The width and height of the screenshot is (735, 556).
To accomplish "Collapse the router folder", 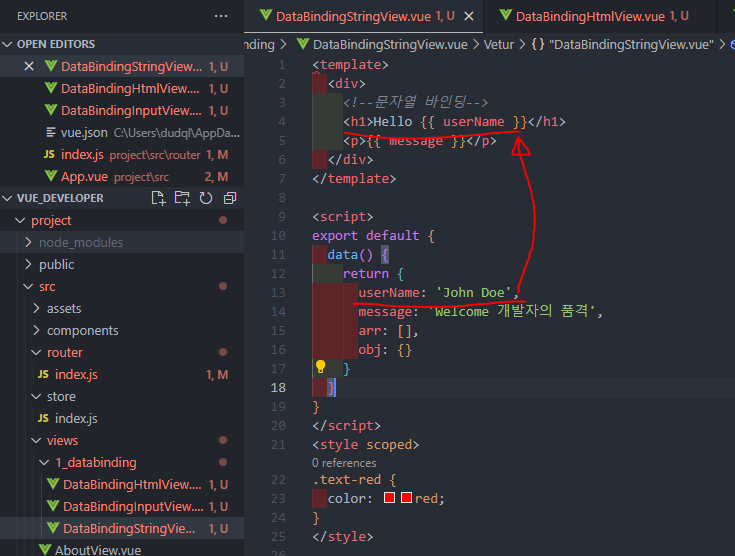I will coord(36,353).
